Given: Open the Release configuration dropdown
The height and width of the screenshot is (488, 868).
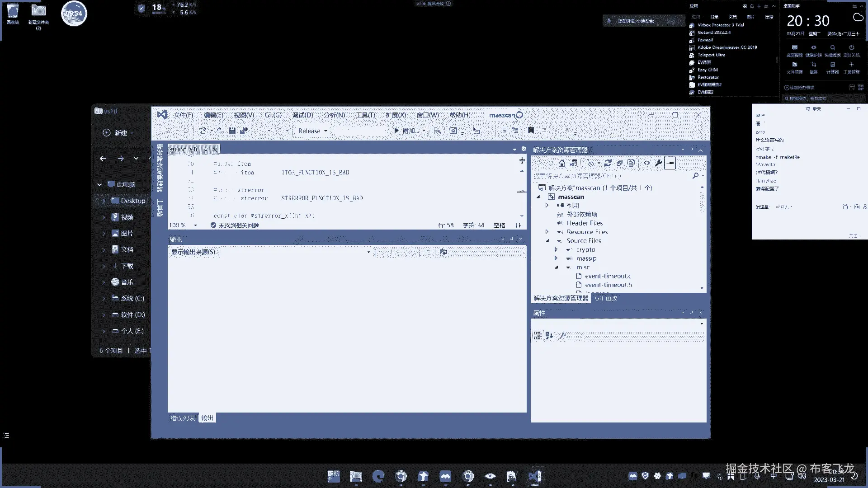Looking at the screenshot, I should pos(312,131).
